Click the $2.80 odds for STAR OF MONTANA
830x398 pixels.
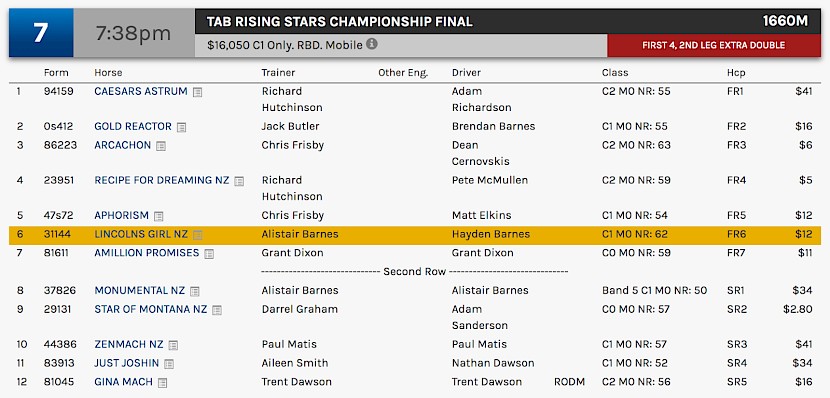[x=798, y=309]
